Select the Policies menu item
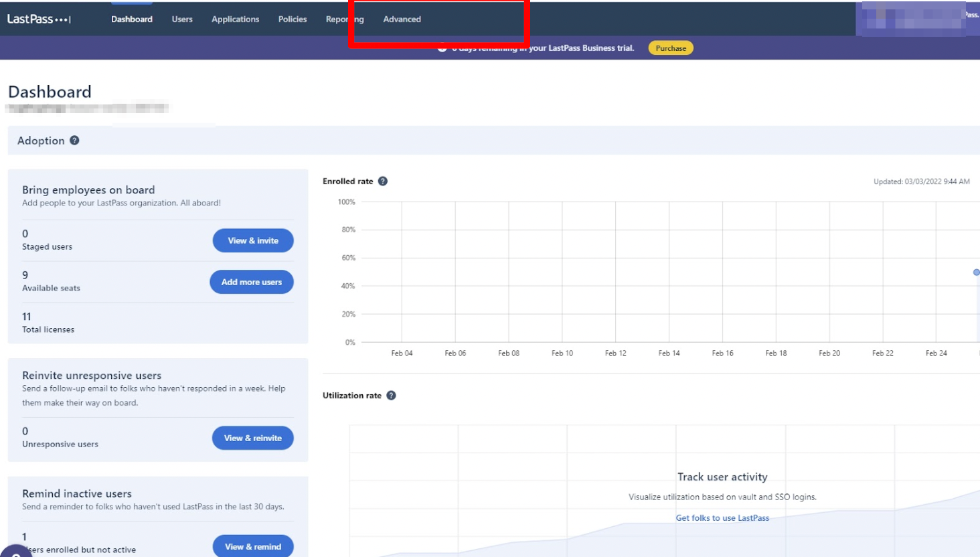The height and width of the screenshot is (557, 980). click(293, 19)
